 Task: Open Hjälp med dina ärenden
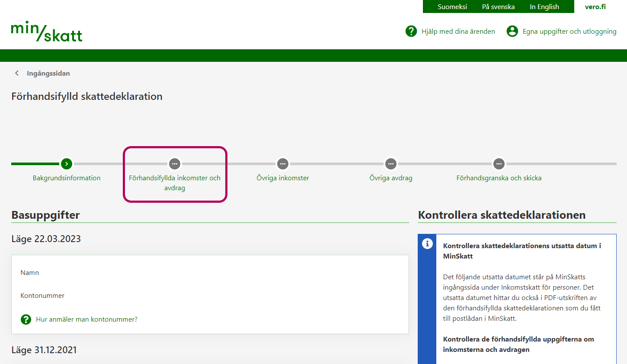click(x=458, y=32)
